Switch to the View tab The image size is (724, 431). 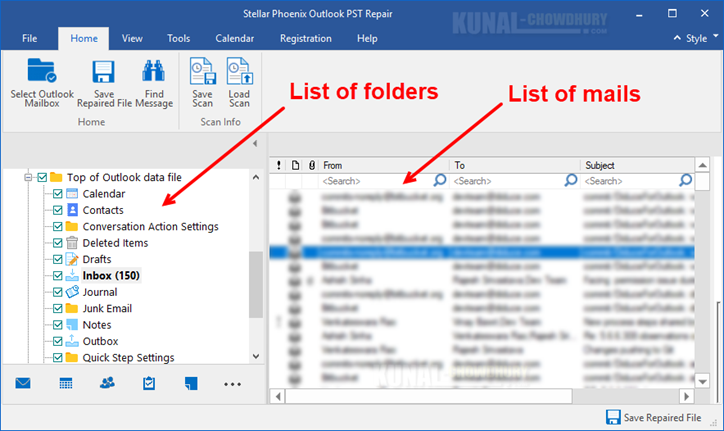click(132, 38)
